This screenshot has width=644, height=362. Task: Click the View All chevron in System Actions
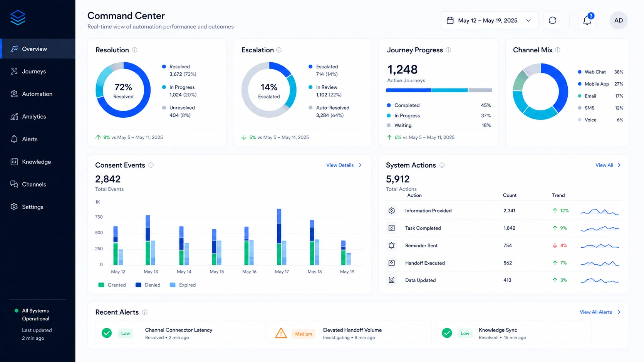point(619,165)
